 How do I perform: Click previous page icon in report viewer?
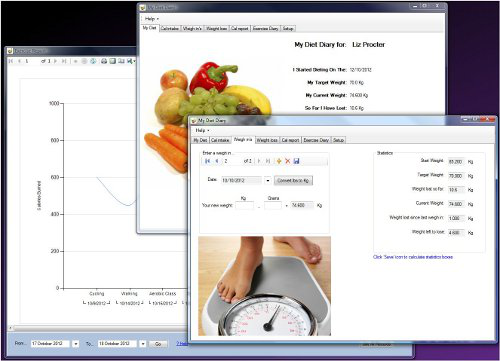point(19,61)
